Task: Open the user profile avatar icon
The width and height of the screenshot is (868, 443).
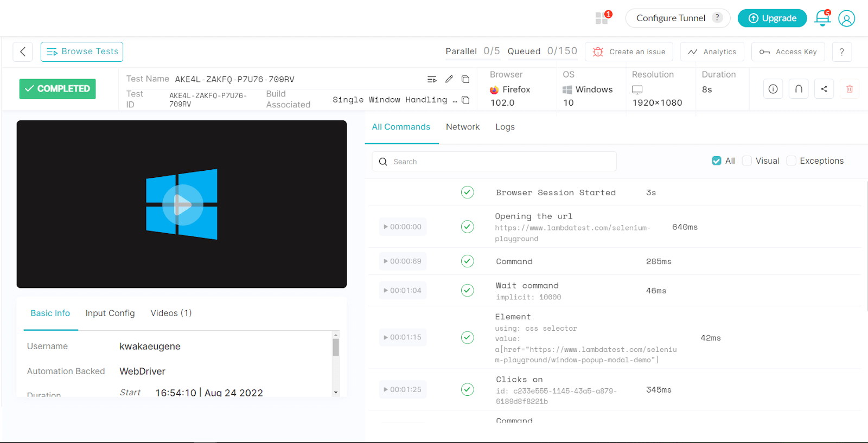Action: [846, 18]
